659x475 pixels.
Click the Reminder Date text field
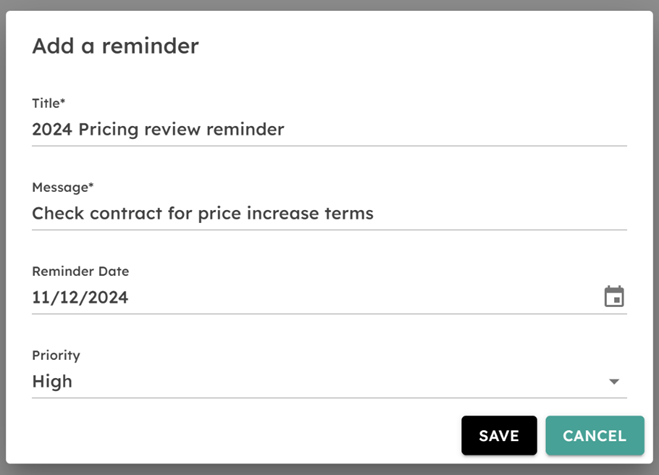(329, 297)
